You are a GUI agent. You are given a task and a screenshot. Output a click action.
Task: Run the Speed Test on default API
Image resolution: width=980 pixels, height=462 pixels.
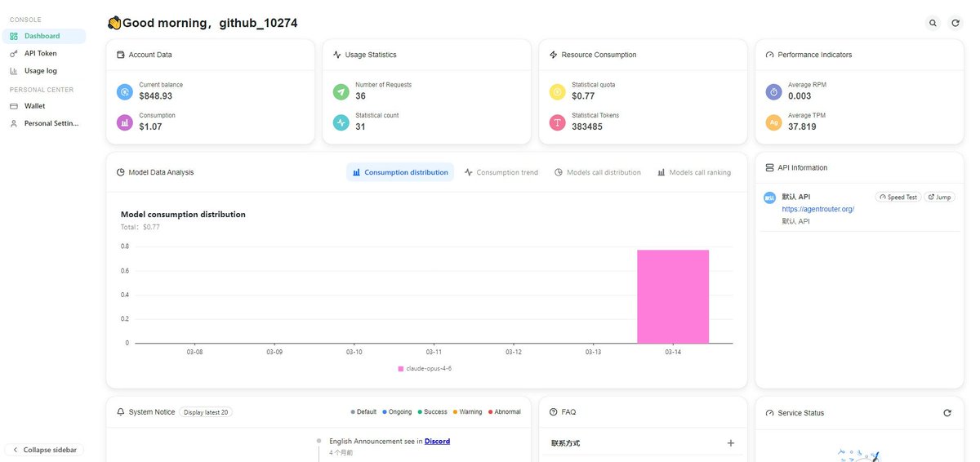(898, 198)
